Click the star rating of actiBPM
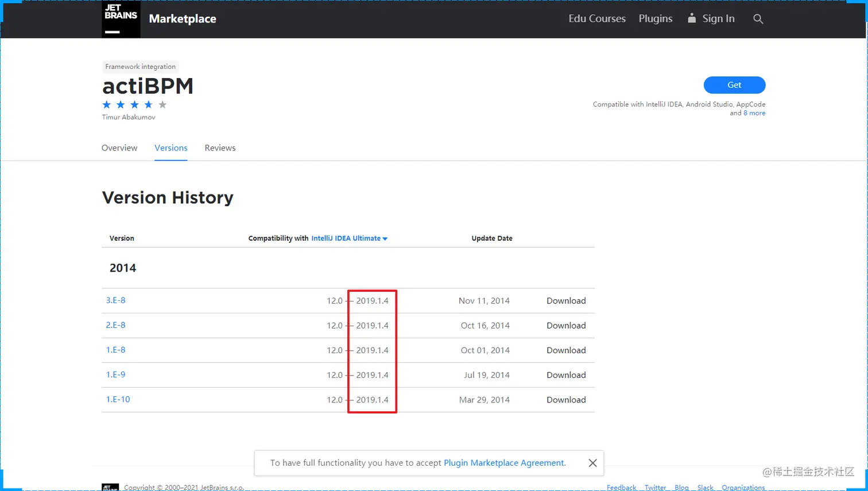Image resolution: width=868 pixels, height=491 pixels. [134, 105]
